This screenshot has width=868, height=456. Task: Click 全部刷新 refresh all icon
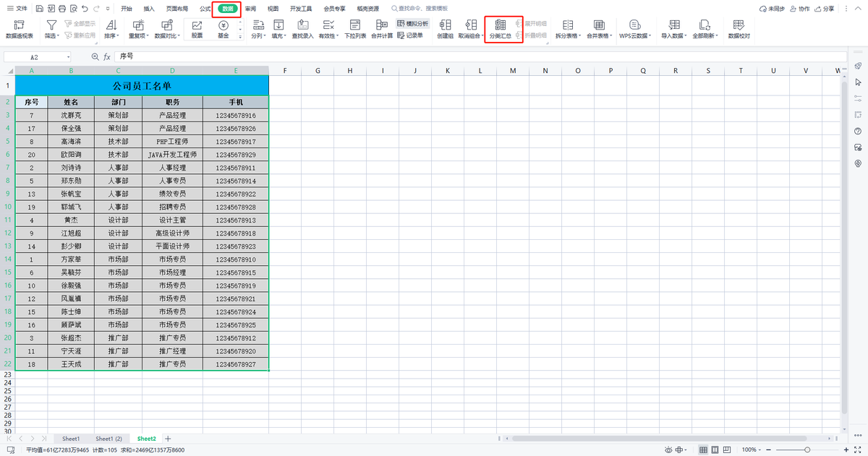705,25
